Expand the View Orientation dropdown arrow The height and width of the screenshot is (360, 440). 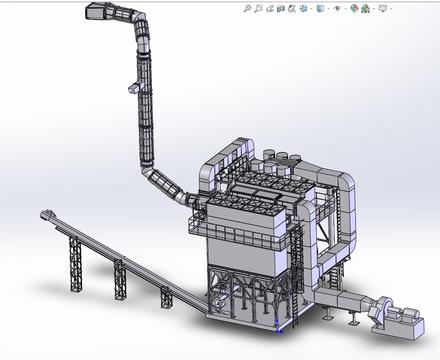[x=311, y=9]
